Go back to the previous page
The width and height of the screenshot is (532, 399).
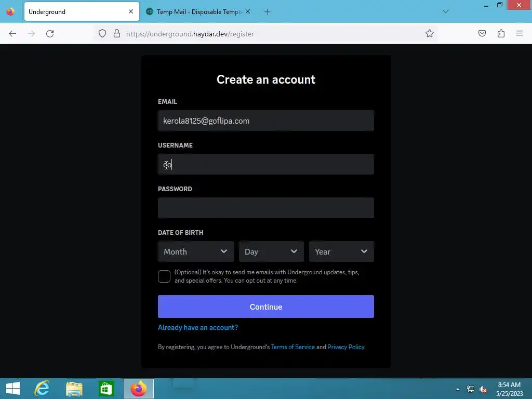(12, 34)
